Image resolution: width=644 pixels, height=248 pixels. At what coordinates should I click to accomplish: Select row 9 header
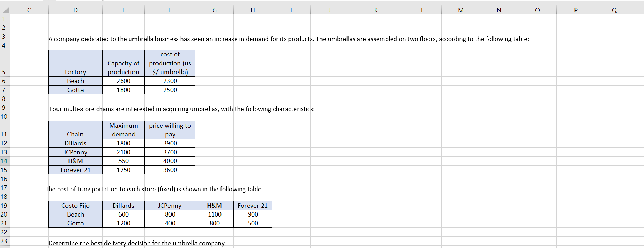[x=5, y=107]
